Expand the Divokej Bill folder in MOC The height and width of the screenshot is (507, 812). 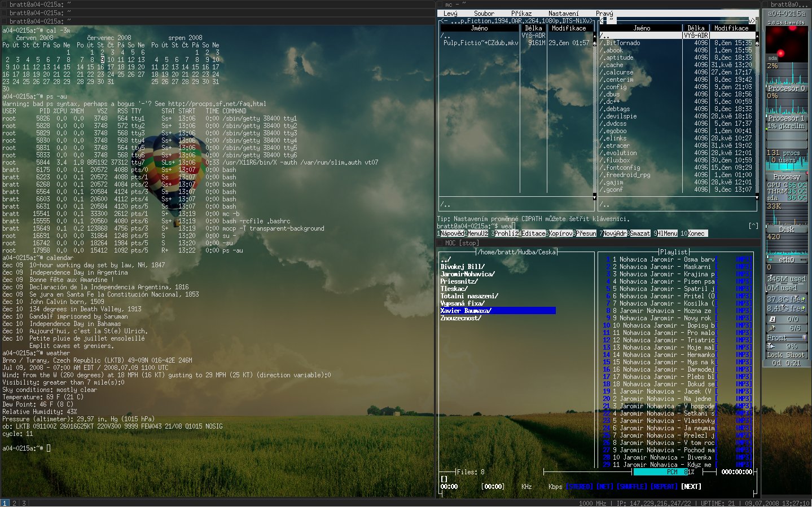click(460, 266)
